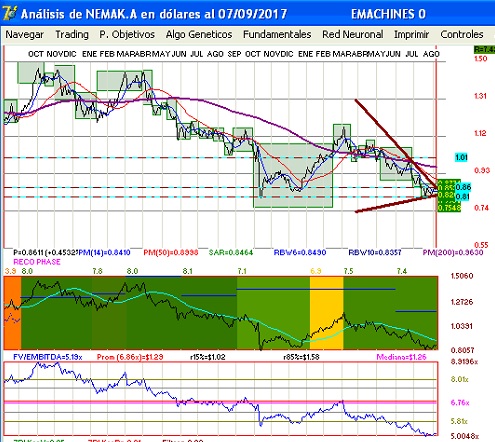
Task: Click the green R= label top right
Action: (484, 49)
